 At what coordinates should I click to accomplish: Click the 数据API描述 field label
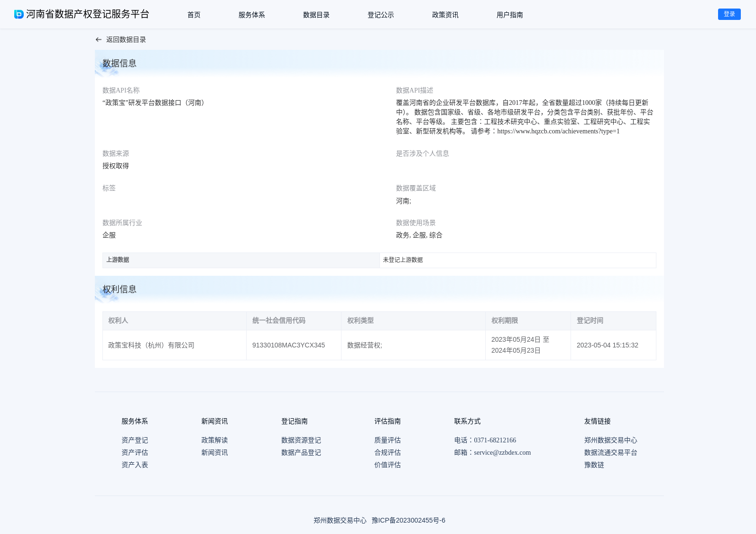(x=415, y=91)
